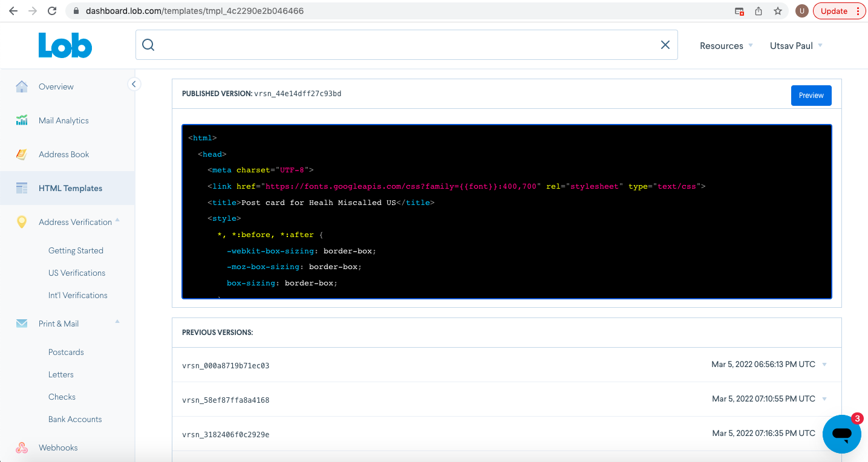Click the browser share icon

759,11
